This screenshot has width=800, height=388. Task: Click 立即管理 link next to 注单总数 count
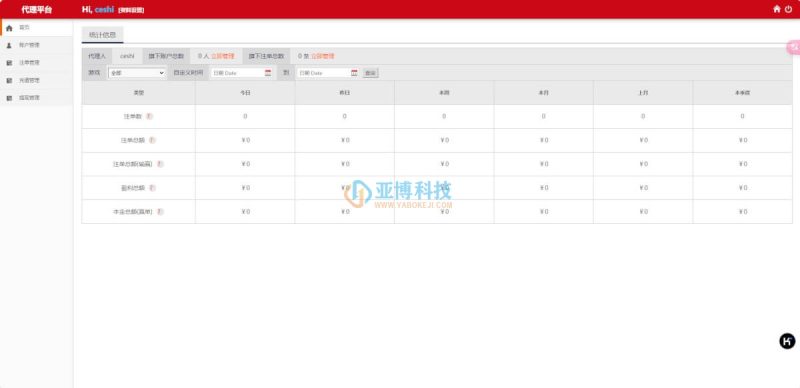click(323, 56)
